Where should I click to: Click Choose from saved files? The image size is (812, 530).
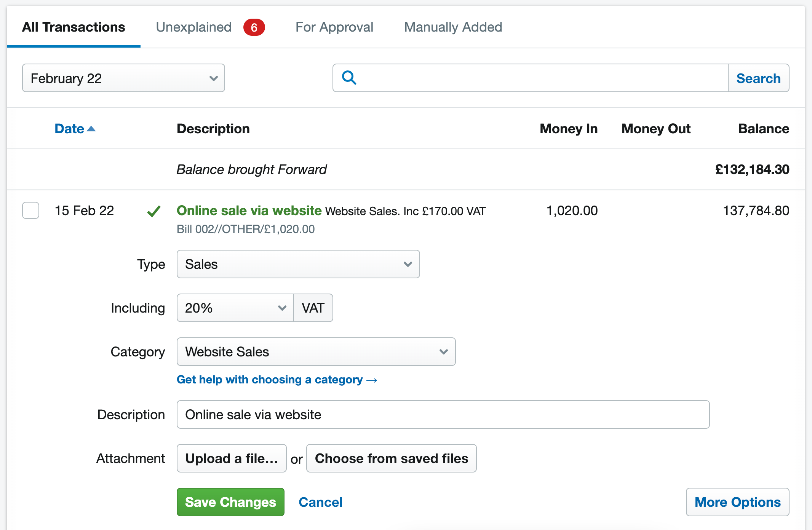[x=392, y=458]
